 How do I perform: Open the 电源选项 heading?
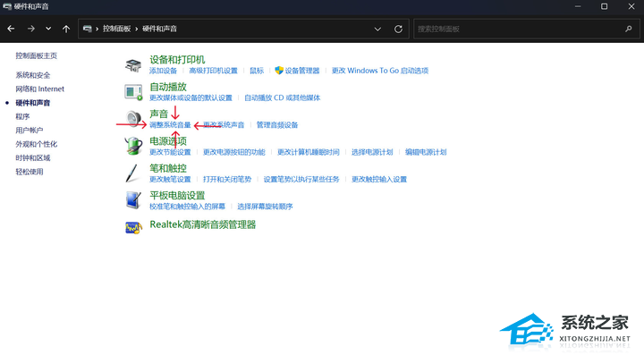pos(168,141)
